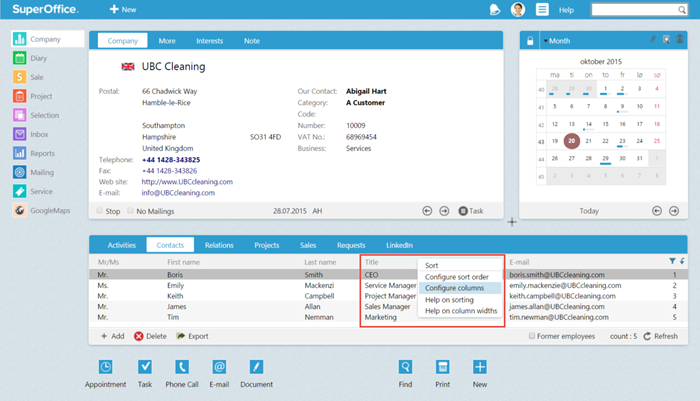
Task: Create a new Task from bottom toolbar
Action: point(145,367)
